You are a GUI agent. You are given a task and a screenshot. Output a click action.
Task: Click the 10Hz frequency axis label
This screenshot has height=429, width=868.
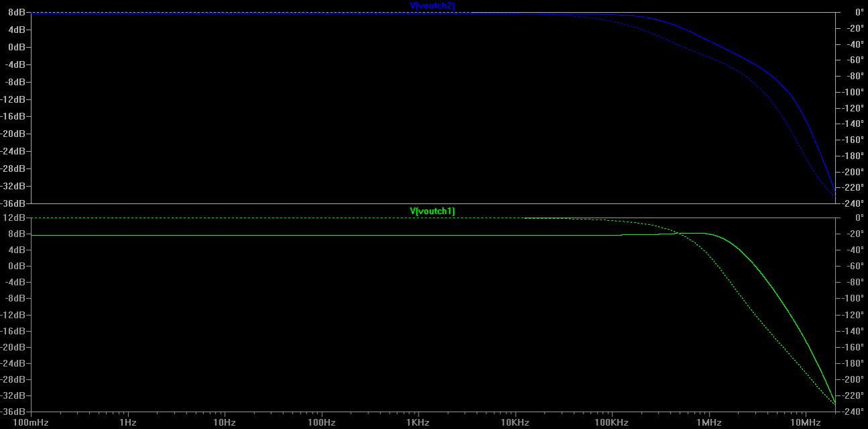click(x=224, y=422)
